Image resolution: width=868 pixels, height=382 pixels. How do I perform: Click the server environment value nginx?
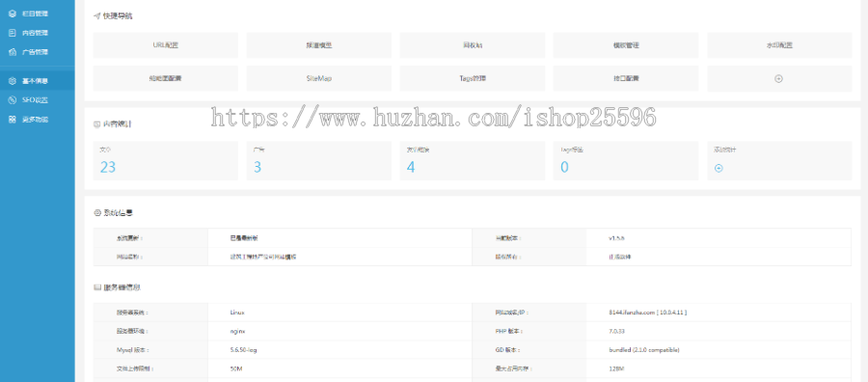coord(237,331)
